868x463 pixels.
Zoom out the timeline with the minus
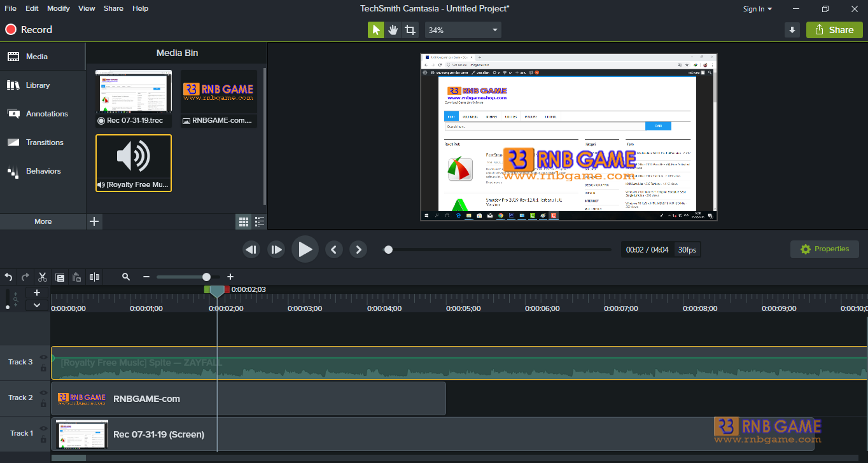click(x=146, y=277)
